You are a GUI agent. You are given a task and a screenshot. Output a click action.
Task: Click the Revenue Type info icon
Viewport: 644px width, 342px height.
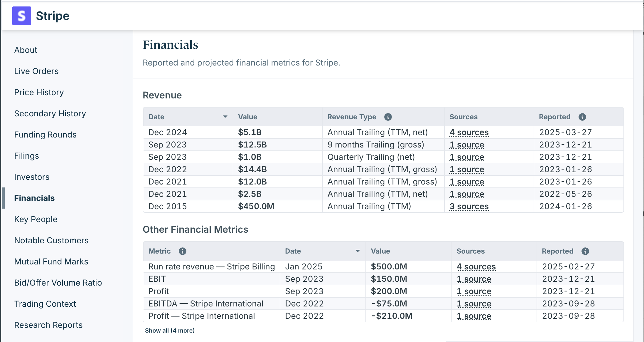click(x=388, y=117)
